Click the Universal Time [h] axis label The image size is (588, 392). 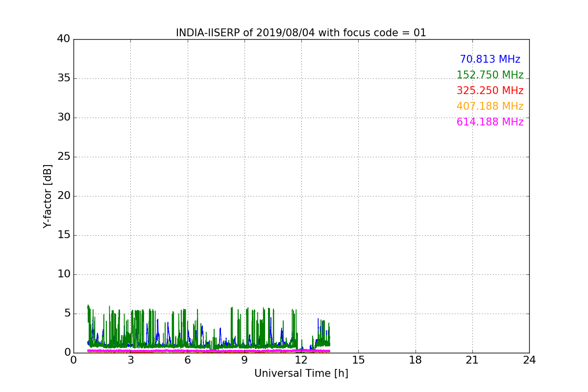point(301,373)
